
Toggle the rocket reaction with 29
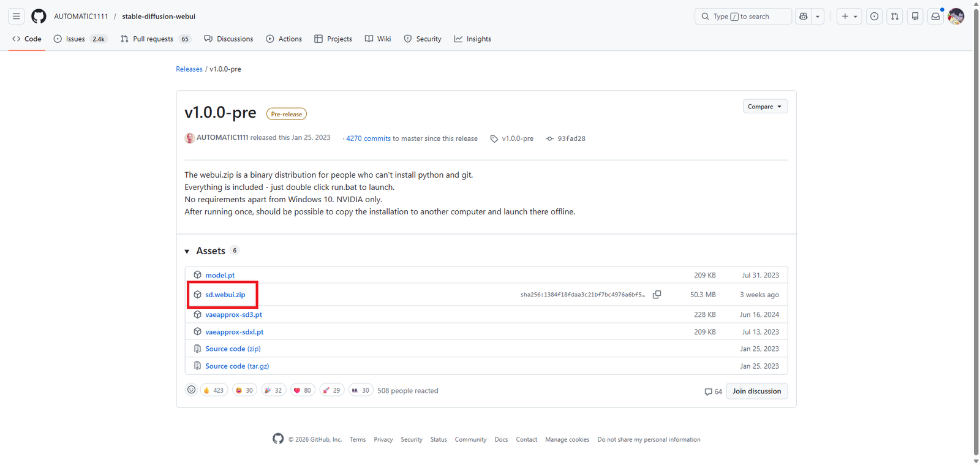point(332,390)
